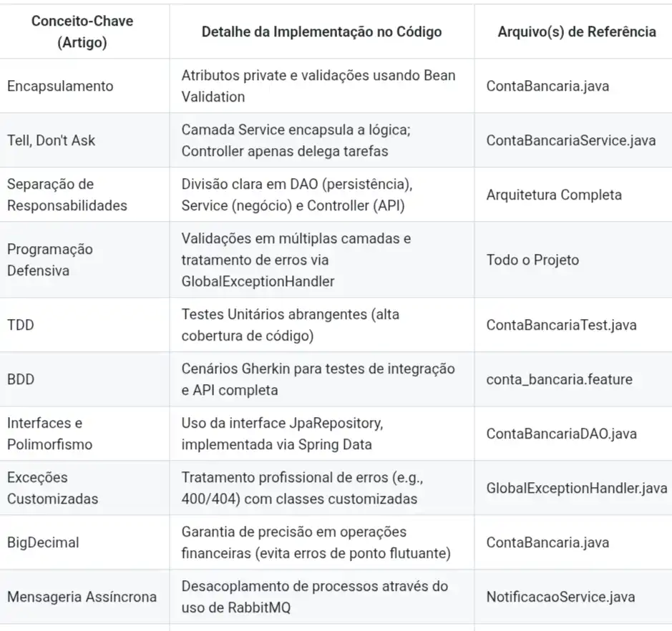
Task: Click the "BDD" concept cell
Action: tap(21, 379)
